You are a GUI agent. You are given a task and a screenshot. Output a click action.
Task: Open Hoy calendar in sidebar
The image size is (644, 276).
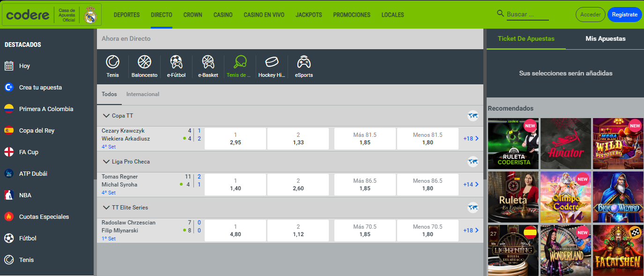click(9, 66)
